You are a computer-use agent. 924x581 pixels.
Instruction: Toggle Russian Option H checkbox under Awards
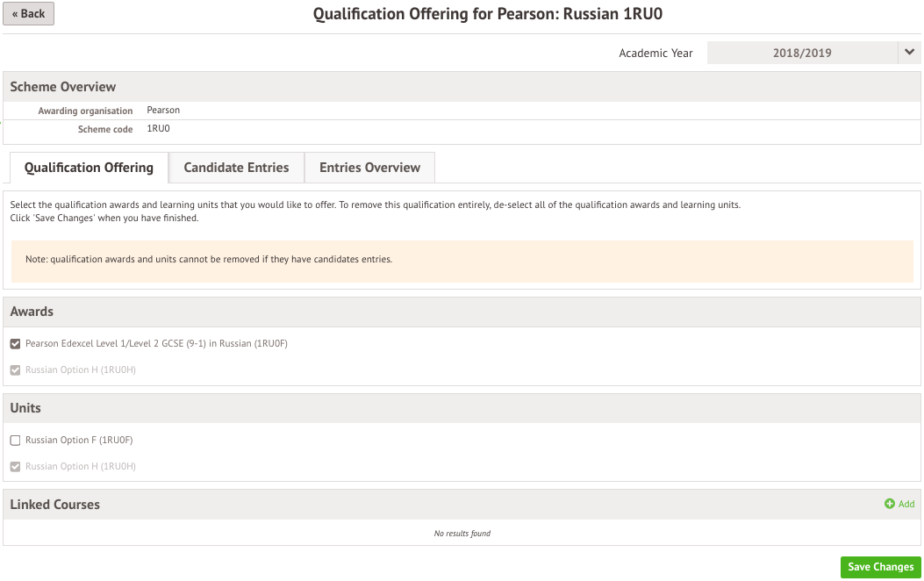pyautogui.click(x=15, y=370)
